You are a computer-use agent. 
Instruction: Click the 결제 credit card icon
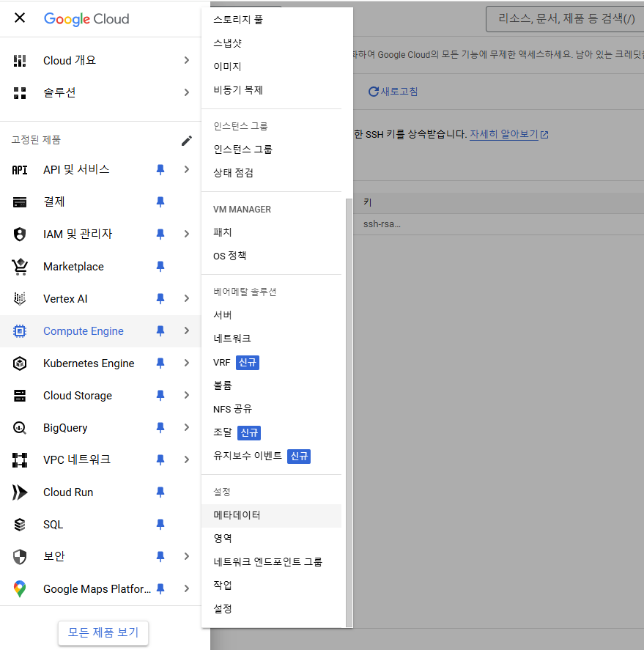(x=20, y=202)
